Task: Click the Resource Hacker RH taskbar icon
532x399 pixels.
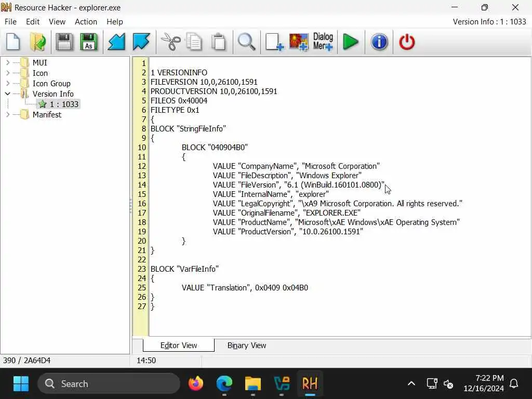Action: tap(310, 384)
